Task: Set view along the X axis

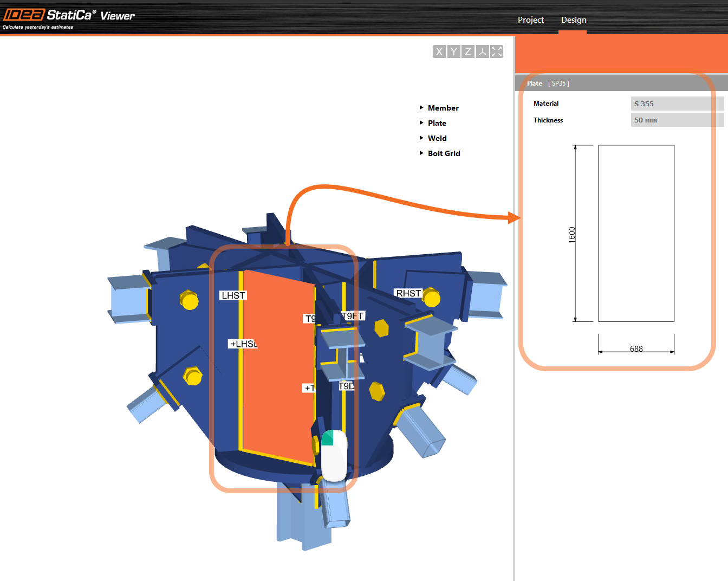Action: (439, 51)
